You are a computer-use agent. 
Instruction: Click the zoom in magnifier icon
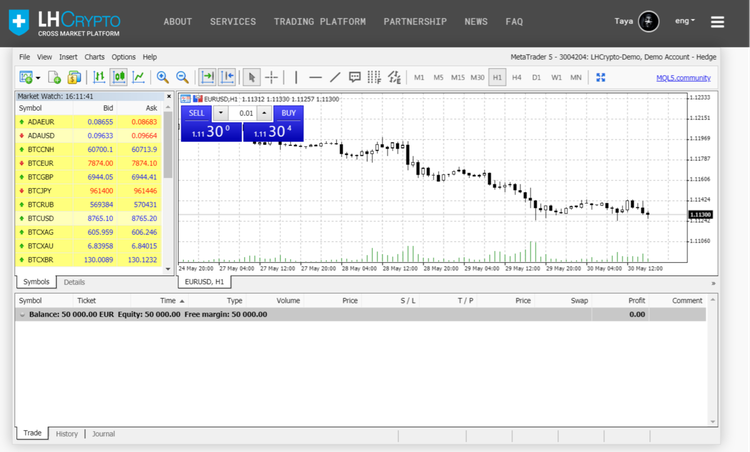click(163, 77)
